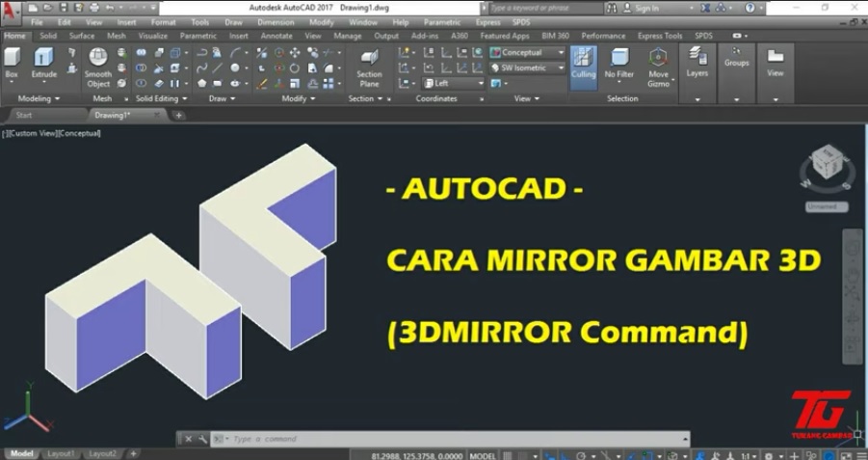Screen dimensions: 868x460
Task: Click the Solid Union icon
Action: click(142, 53)
